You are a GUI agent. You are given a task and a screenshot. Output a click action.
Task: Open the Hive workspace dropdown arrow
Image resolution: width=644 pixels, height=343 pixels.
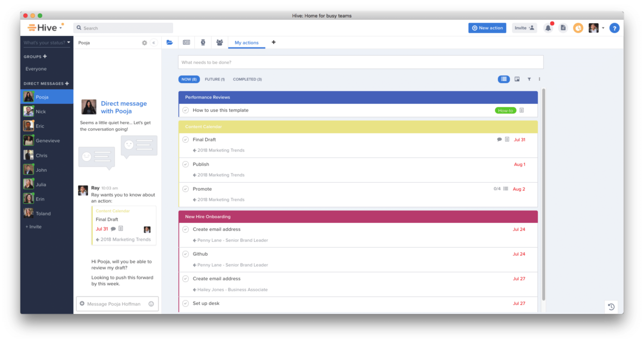click(x=61, y=28)
